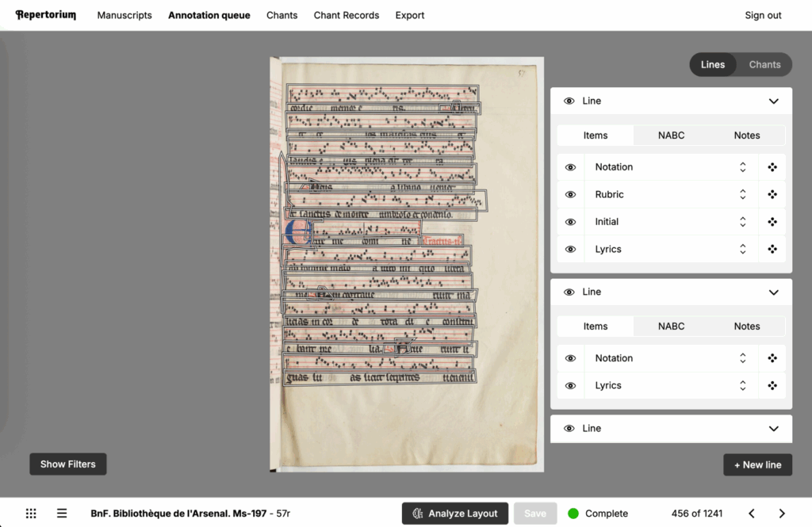
Task: Switch the view to Chants
Action: tap(764, 65)
